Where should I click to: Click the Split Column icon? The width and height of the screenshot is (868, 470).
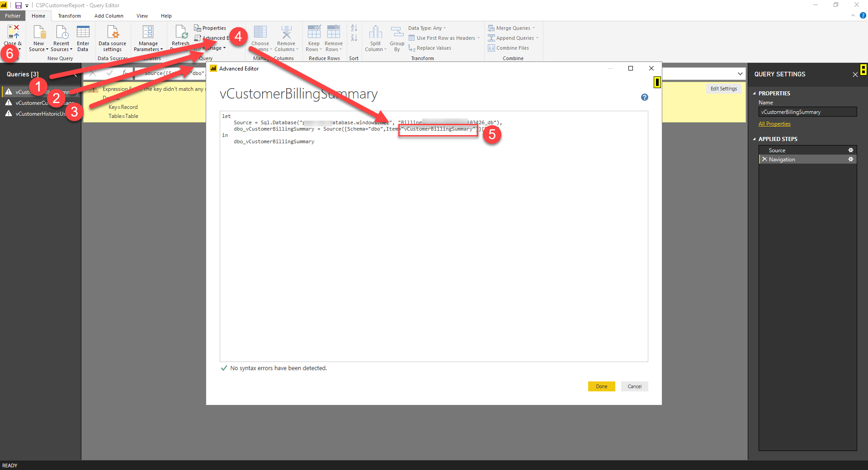[x=376, y=32]
